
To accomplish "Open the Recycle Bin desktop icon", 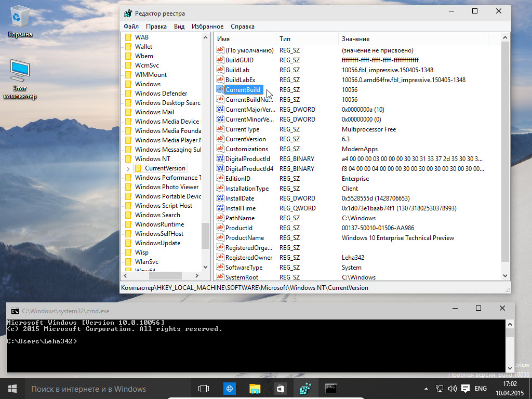I will pyautogui.click(x=20, y=22).
